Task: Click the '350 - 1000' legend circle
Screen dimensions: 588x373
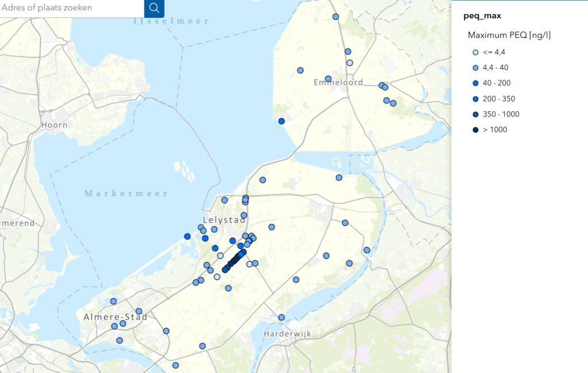Action: pyautogui.click(x=475, y=114)
